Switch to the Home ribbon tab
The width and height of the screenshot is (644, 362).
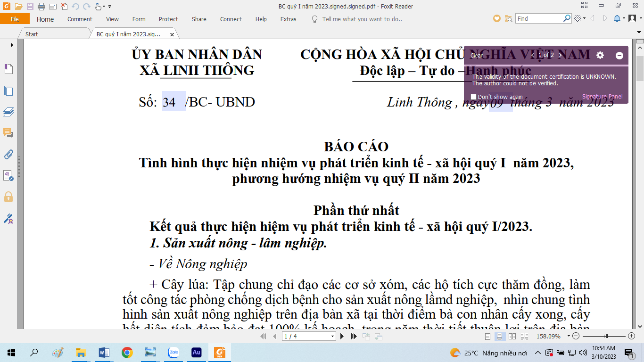point(45,19)
